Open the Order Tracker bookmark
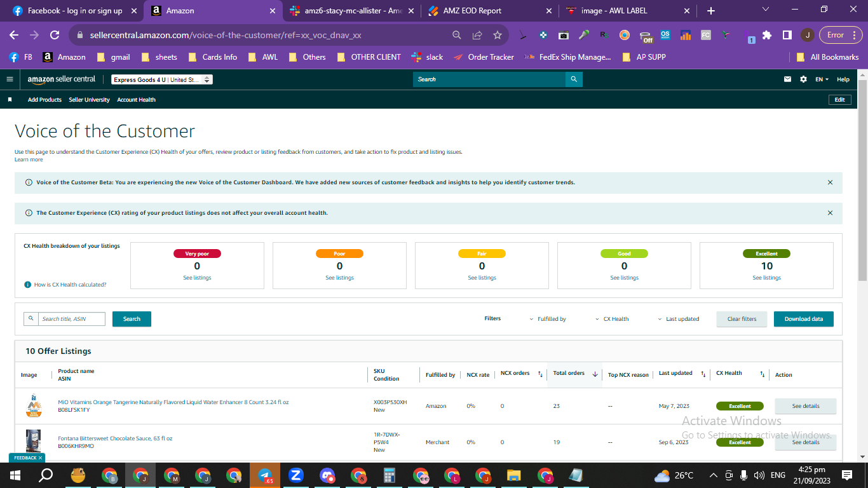This screenshot has width=868, height=488. [x=484, y=57]
